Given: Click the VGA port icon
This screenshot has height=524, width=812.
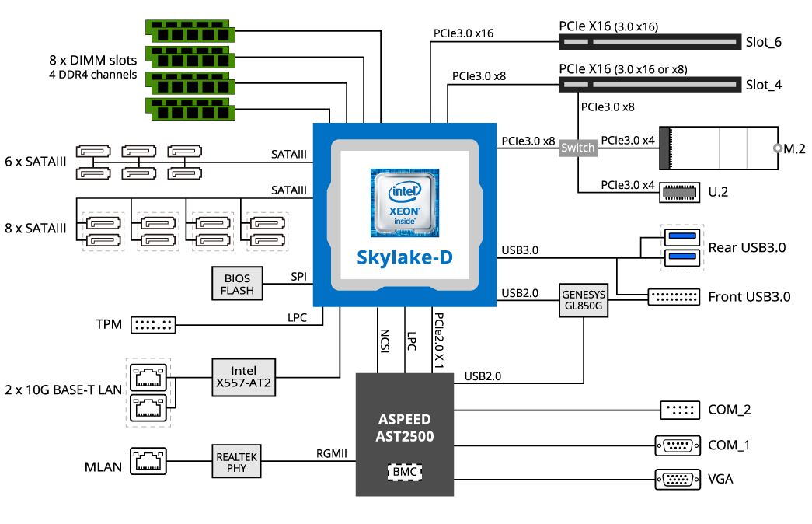Looking at the screenshot, I should point(678,480).
